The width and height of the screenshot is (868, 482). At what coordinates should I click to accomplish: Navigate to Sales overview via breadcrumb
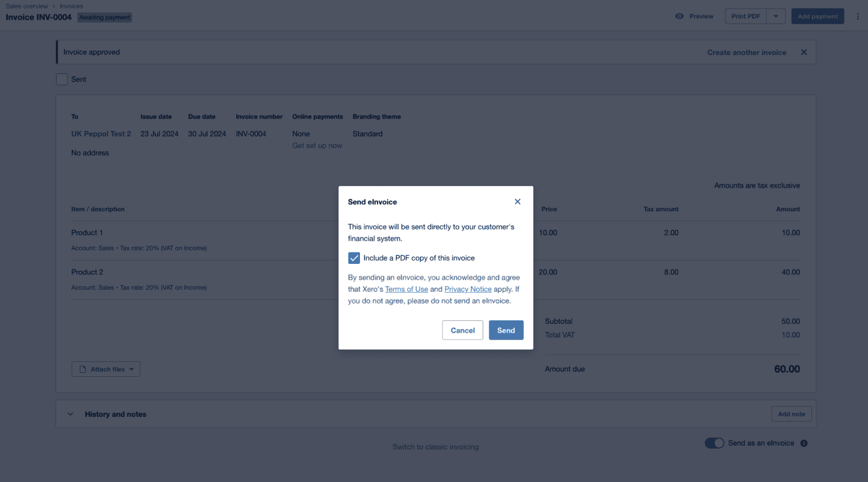point(27,6)
